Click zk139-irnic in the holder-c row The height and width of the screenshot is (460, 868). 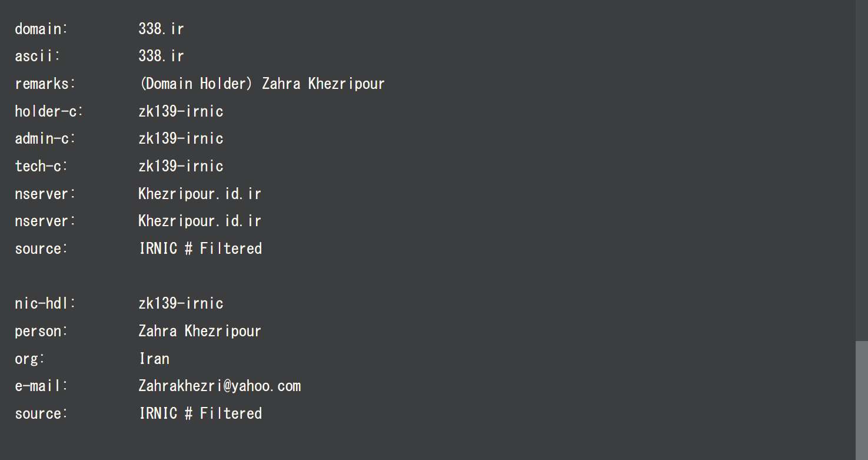coord(181,111)
